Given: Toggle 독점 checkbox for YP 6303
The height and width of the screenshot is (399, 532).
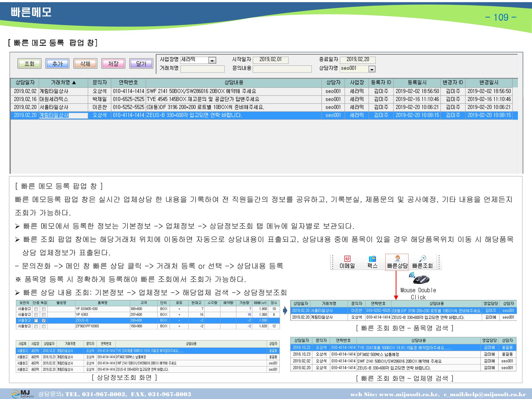Looking at the screenshot, I should click(x=44, y=315).
